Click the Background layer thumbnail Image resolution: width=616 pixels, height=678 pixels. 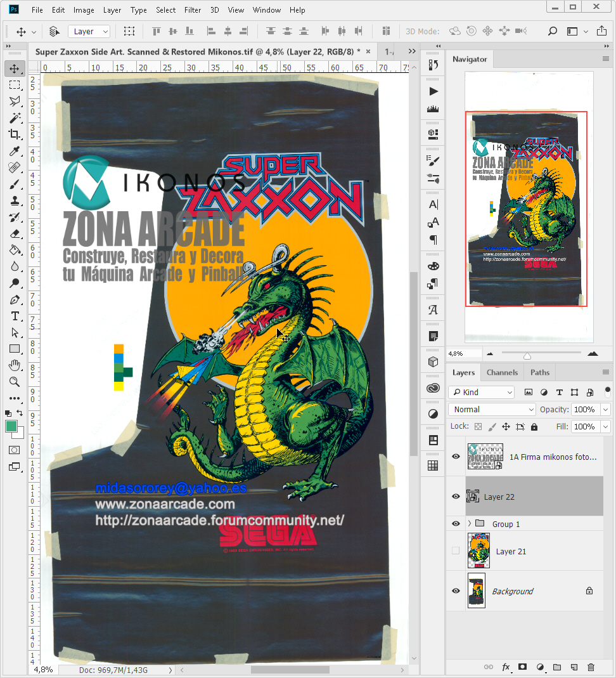pos(476,591)
